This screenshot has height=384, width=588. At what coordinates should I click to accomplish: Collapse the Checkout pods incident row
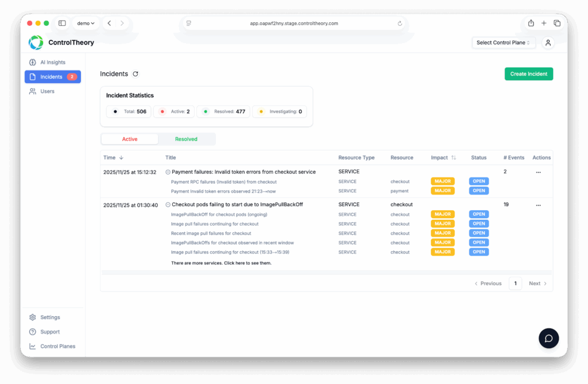pos(168,205)
